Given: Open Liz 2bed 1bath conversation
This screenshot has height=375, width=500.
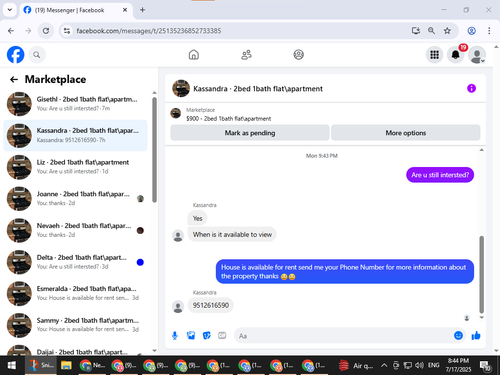Looking at the screenshot, I should point(75,167).
